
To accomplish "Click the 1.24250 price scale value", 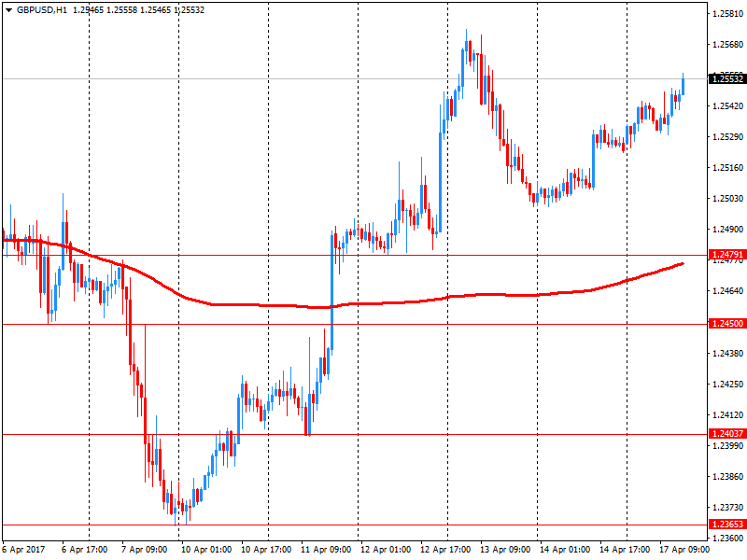I will click(727, 384).
